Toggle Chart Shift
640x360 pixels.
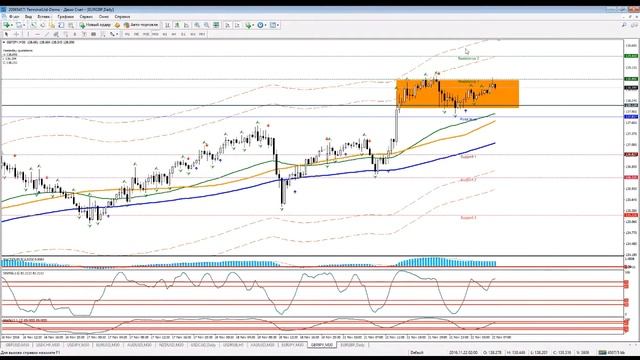[237, 25]
